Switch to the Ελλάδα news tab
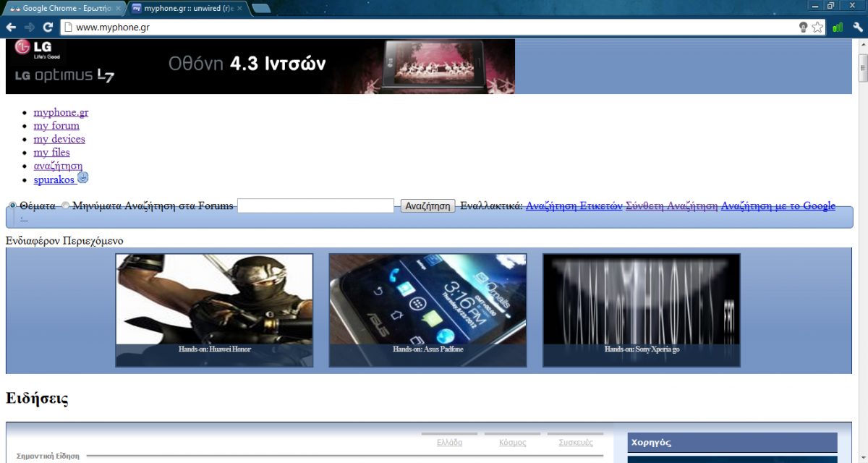868x463 pixels. click(x=450, y=442)
